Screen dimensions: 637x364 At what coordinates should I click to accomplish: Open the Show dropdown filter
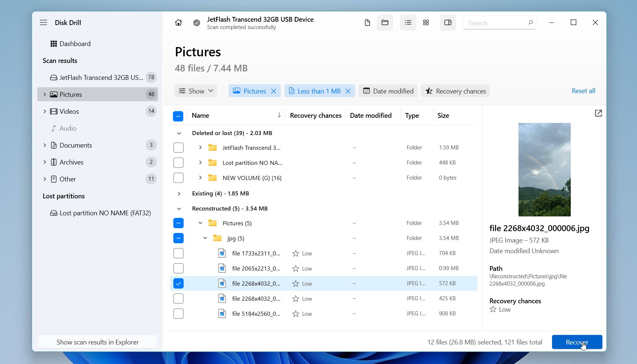[x=196, y=91]
